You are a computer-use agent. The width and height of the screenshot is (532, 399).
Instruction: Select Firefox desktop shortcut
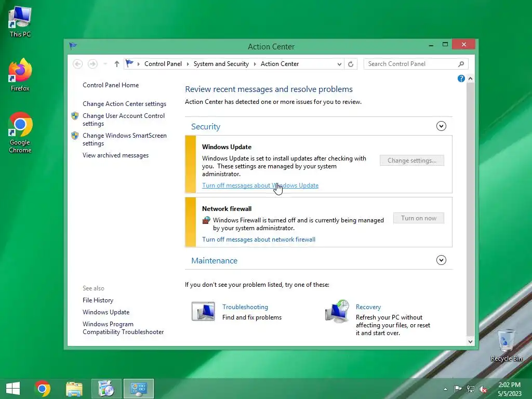20,75
